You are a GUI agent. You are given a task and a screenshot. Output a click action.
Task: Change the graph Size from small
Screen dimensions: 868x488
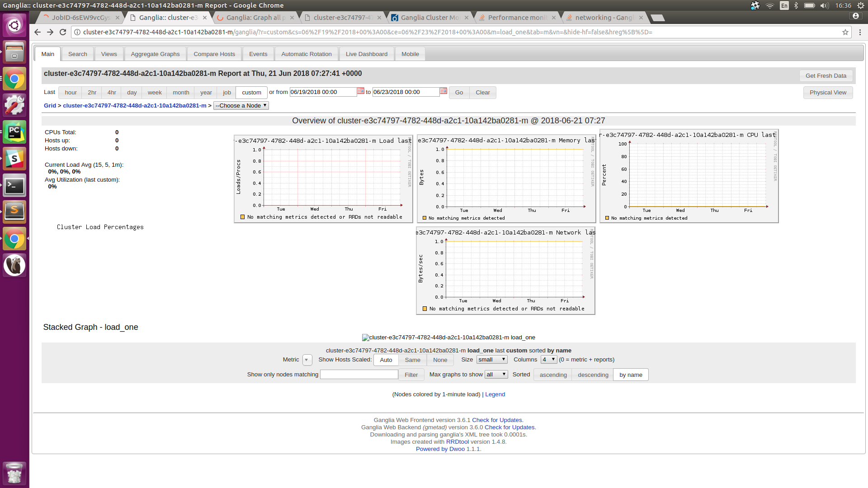491,359
